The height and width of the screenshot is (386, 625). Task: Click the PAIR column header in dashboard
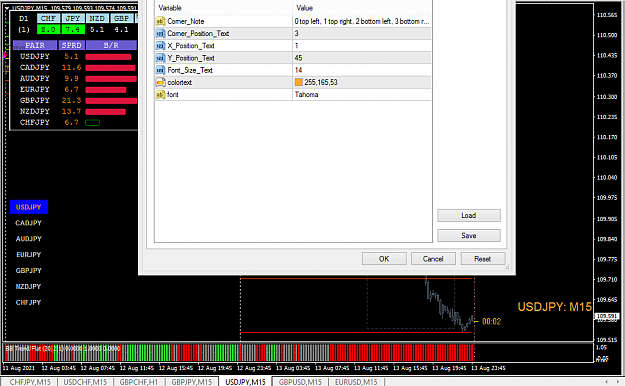35,45
